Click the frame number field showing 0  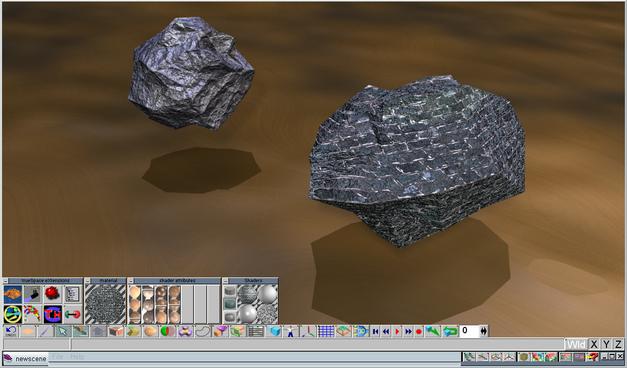pos(469,331)
